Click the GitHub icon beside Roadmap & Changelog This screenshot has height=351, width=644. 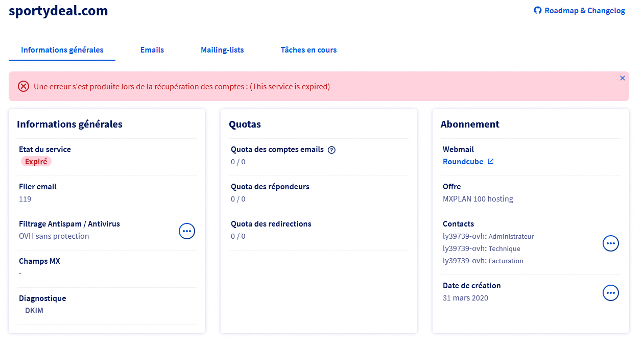pyautogui.click(x=537, y=10)
